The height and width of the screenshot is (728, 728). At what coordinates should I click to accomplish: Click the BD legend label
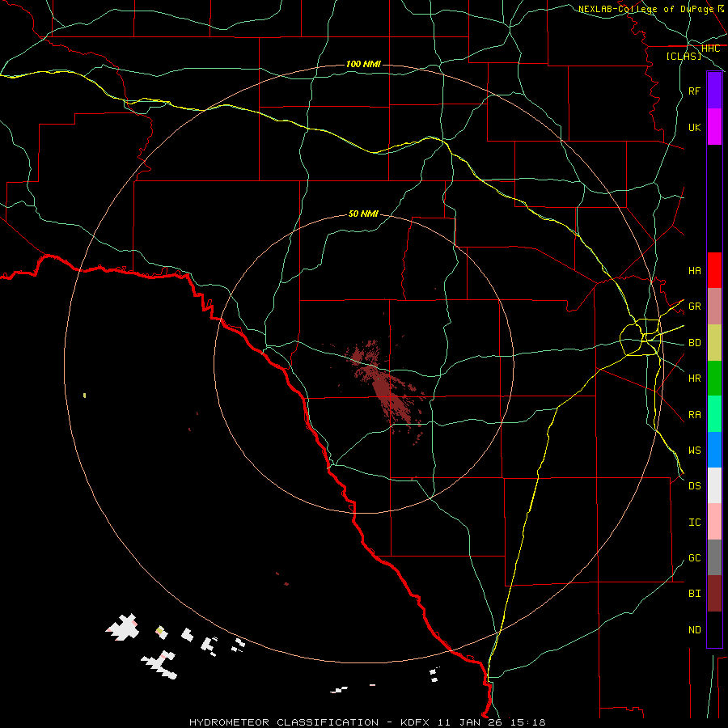coord(695,343)
